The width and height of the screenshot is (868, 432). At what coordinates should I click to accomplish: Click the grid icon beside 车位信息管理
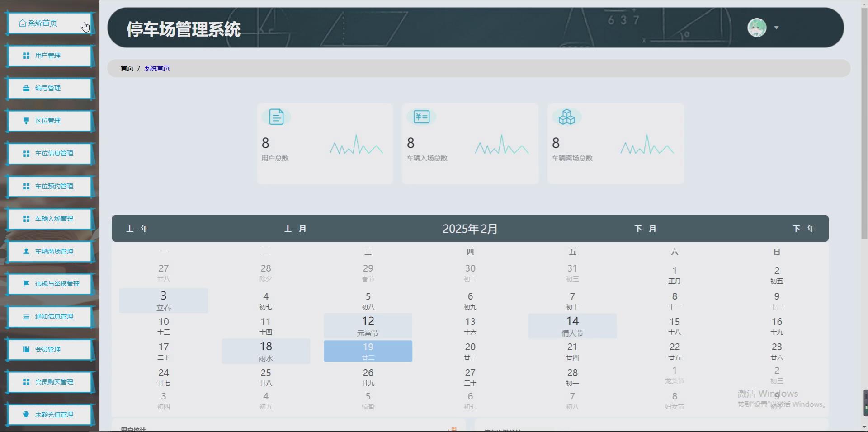pyautogui.click(x=26, y=154)
